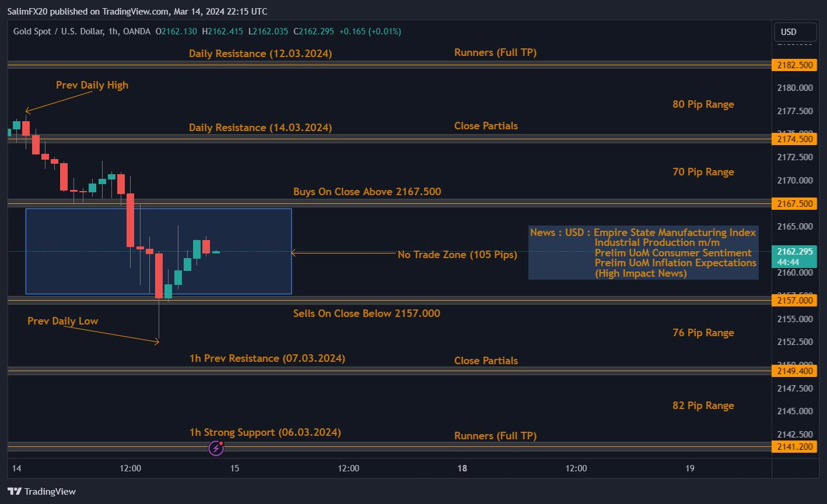Image resolution: width=827 pixels, height=504 pixels.
Task: Click the orange 2167.500 price marker
Action: point(794,203)
